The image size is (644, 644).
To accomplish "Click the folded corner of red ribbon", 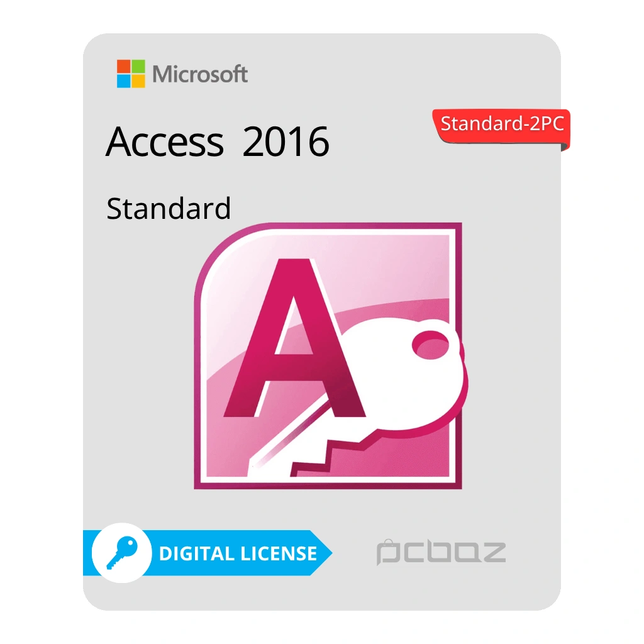I will 565,147.
